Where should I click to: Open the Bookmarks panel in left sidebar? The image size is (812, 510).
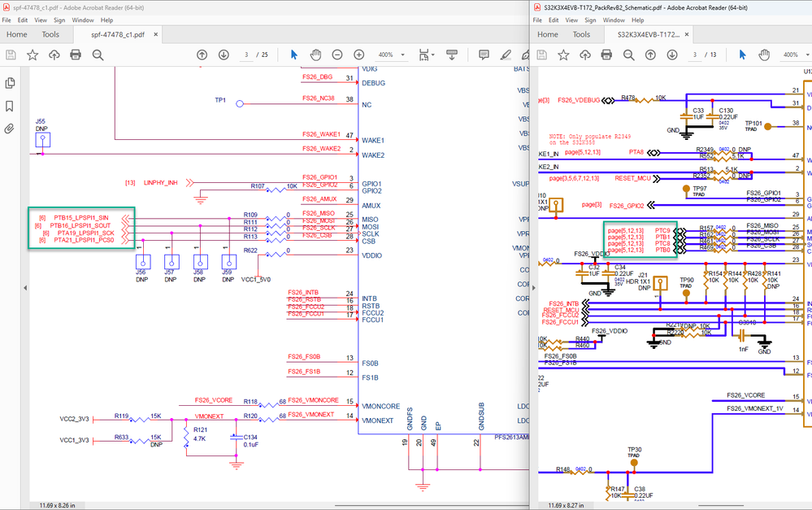point(11,106)
